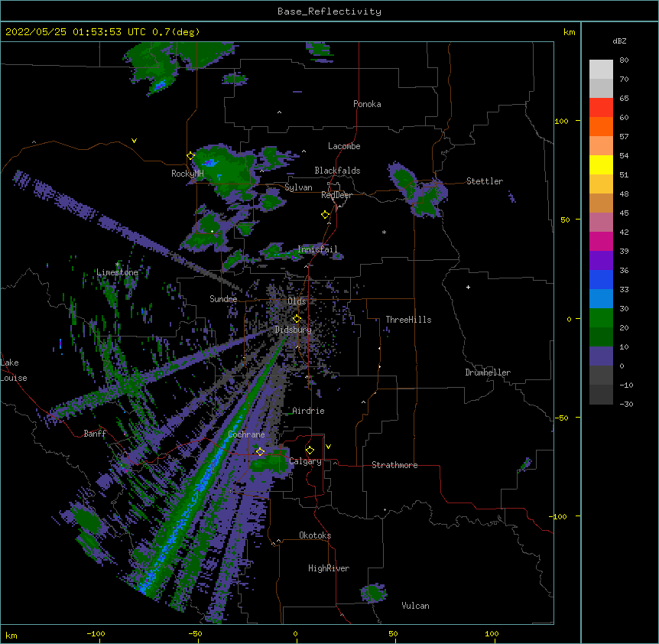Select the blue 36 dBZ legend swatch
Screen dimensions: 659x644
click(x=601, y=279)
